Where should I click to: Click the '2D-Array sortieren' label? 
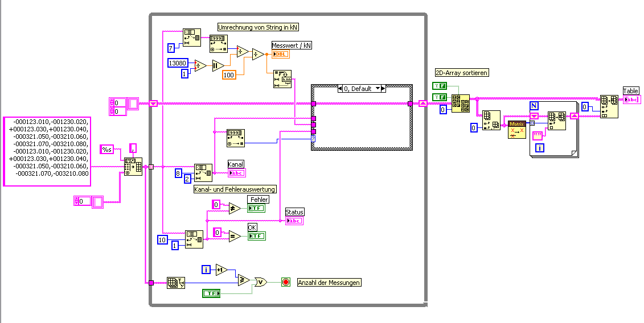tap(462, 73)
